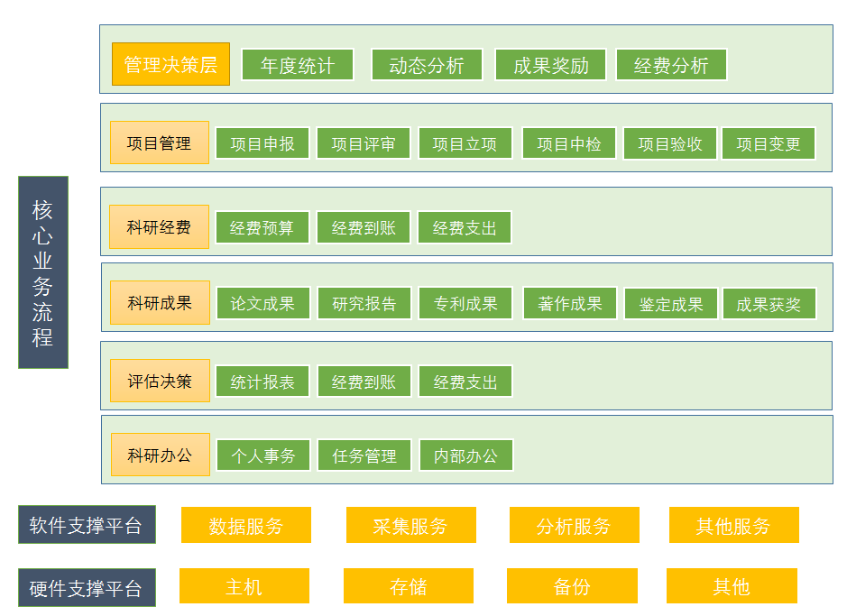Select the 年度统计 box
The height and width of the screenshot is (616, 847).
[298, 65]
